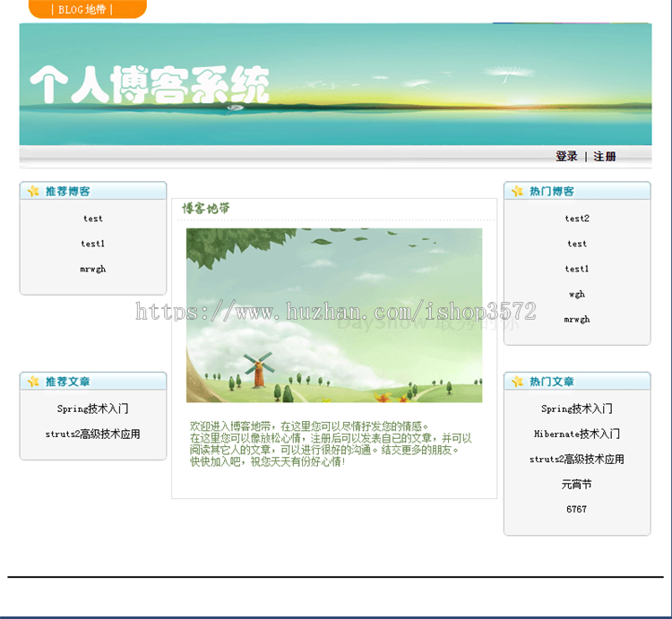
Task: Click the 热门文章 panel heading
Action: [552, 382]
